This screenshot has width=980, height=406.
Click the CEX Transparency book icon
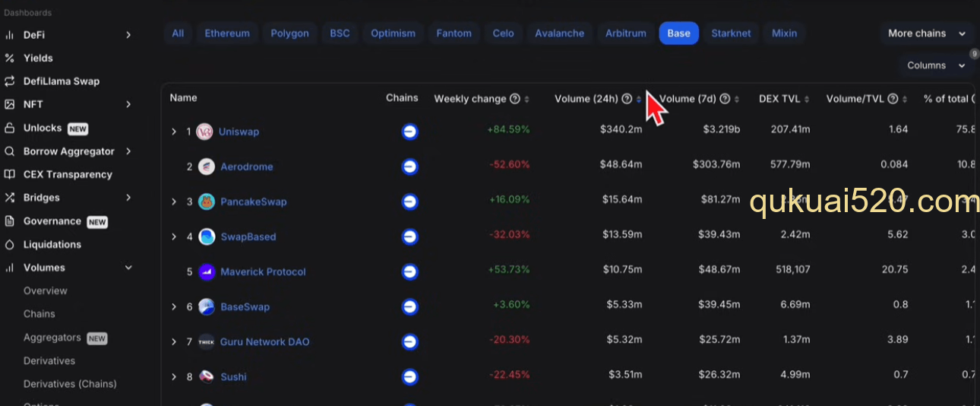(10, 174)
